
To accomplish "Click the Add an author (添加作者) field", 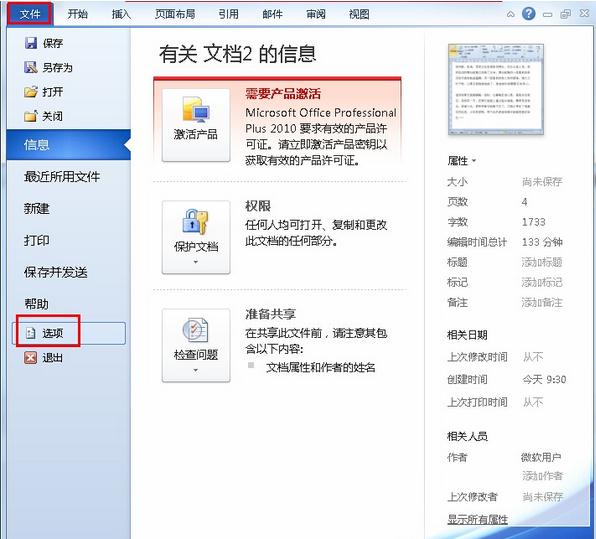I will (x=542, y=476).
